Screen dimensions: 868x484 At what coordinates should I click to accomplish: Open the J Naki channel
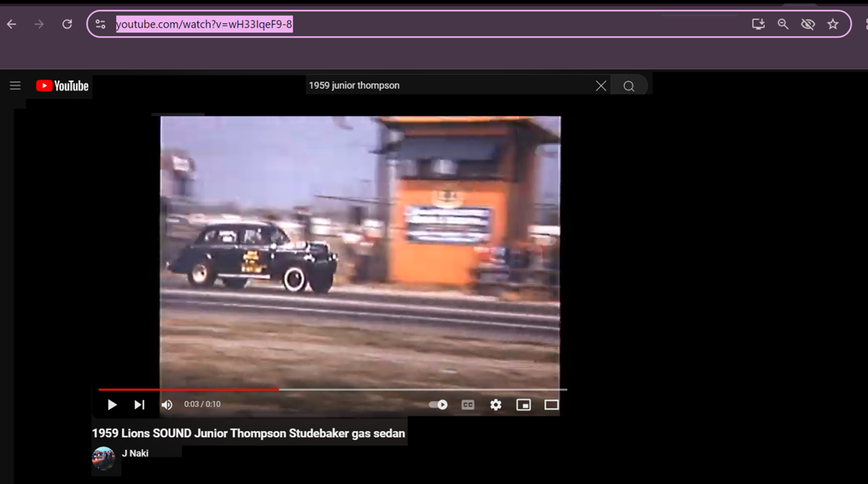click(x=135, y=453)
